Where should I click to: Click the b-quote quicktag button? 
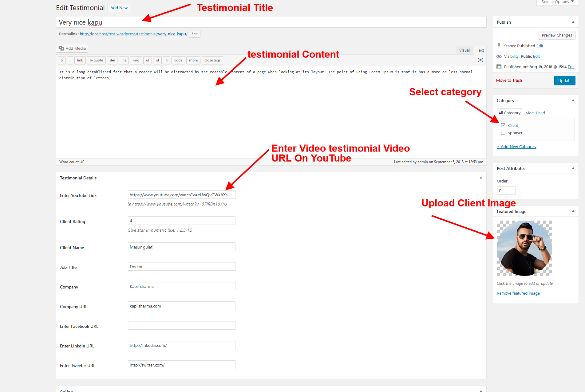pos(96,60)
